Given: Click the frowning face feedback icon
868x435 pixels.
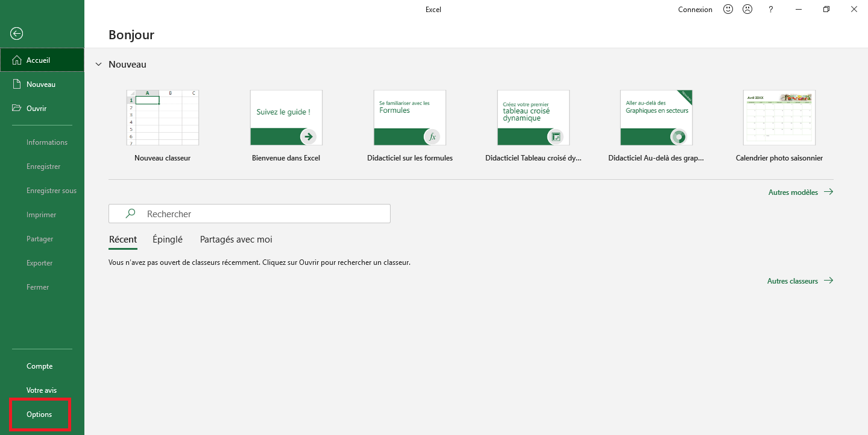Looking at the screenshot, I should [747, 9].
